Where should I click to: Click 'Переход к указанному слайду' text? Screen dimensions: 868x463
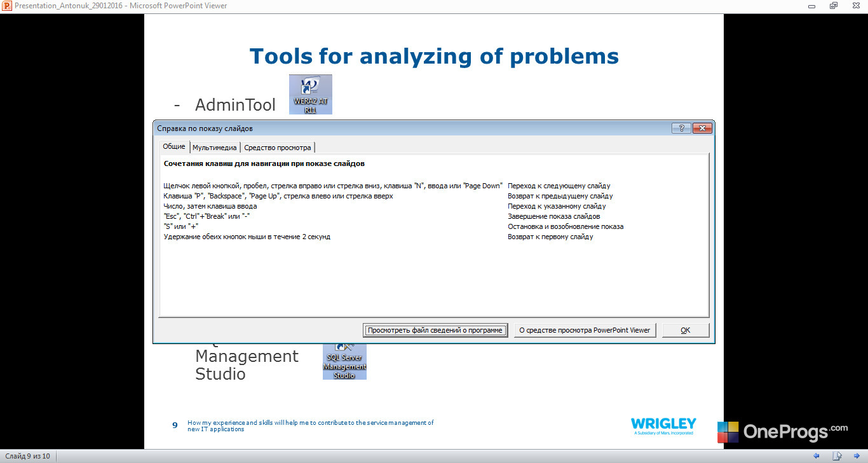coord(557,206)
